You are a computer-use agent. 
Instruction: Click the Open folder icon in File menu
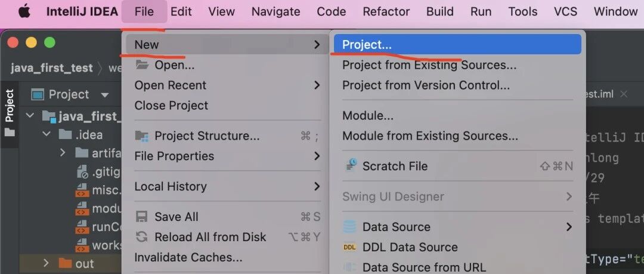[142, 64]
